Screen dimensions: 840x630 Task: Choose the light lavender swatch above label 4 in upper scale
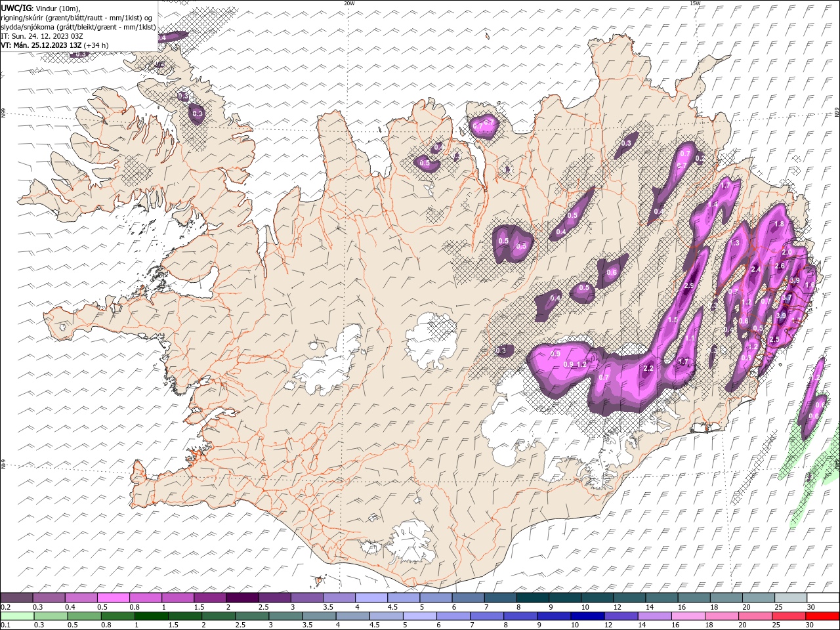pyautogui.click(x=371, y=598)
